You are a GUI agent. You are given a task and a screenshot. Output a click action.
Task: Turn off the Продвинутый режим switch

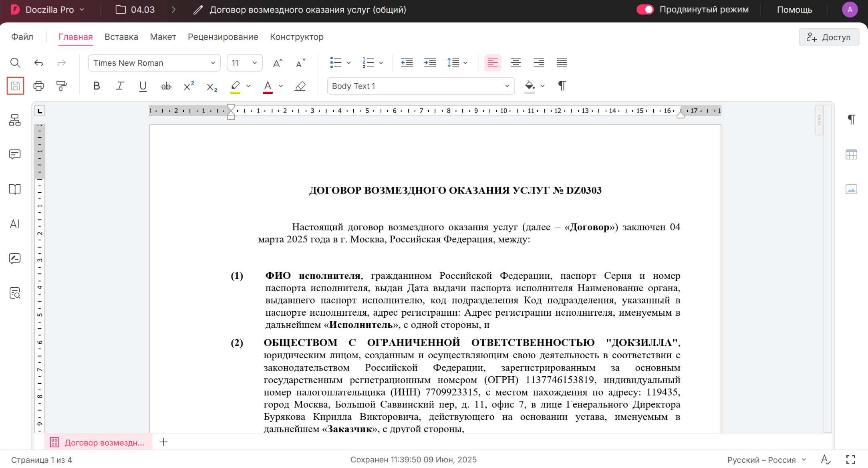click(645, 10)
